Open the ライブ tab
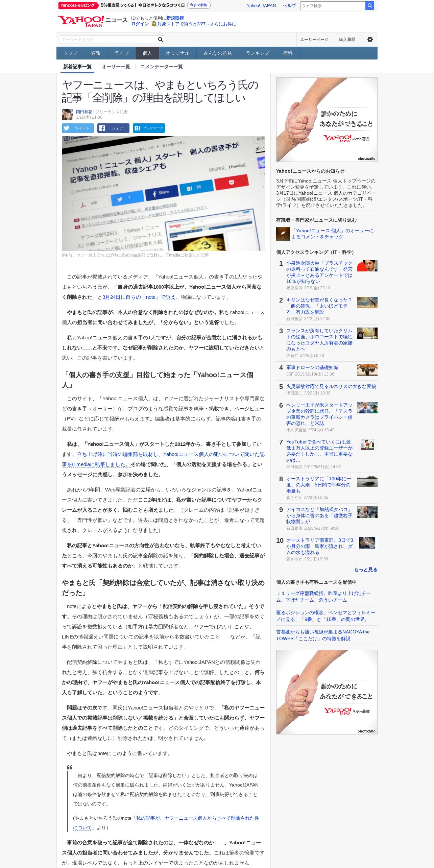Image resolution: width=434 pixels, height=868 pixels. 122,53
